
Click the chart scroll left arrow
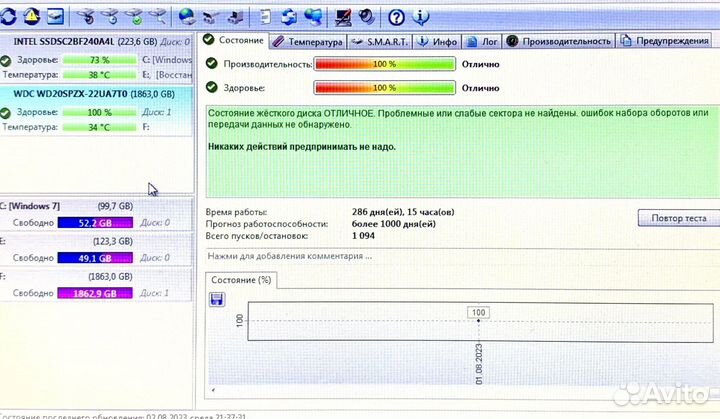(213, 390)
